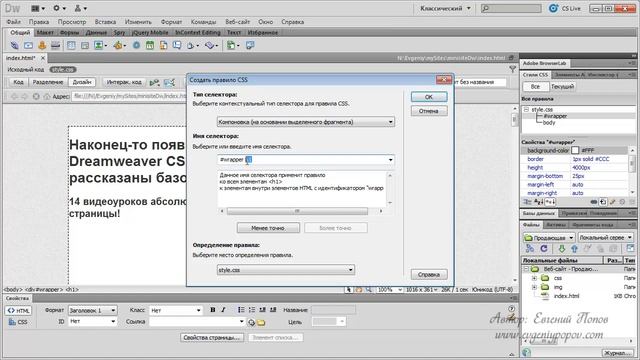Switch to the Макет insert tab
This screenshot has width=640, height=360.
(x=45, y=32)
